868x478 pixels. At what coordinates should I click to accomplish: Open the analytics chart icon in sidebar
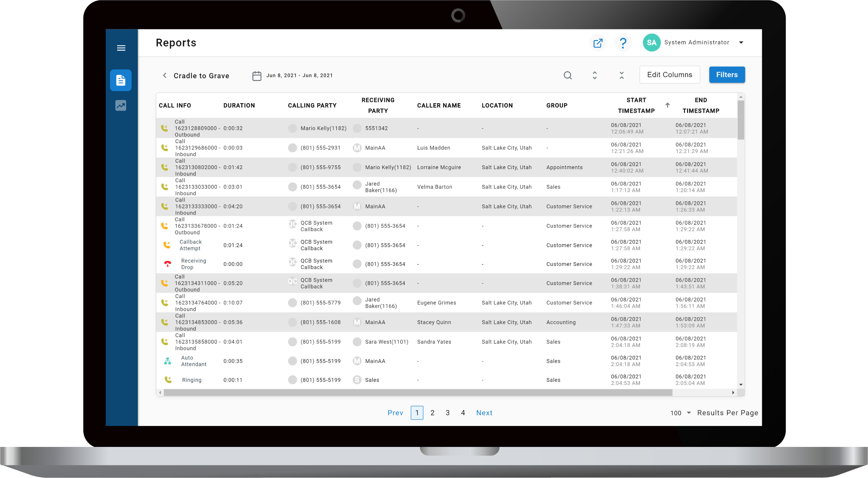[x=121, y=106]
